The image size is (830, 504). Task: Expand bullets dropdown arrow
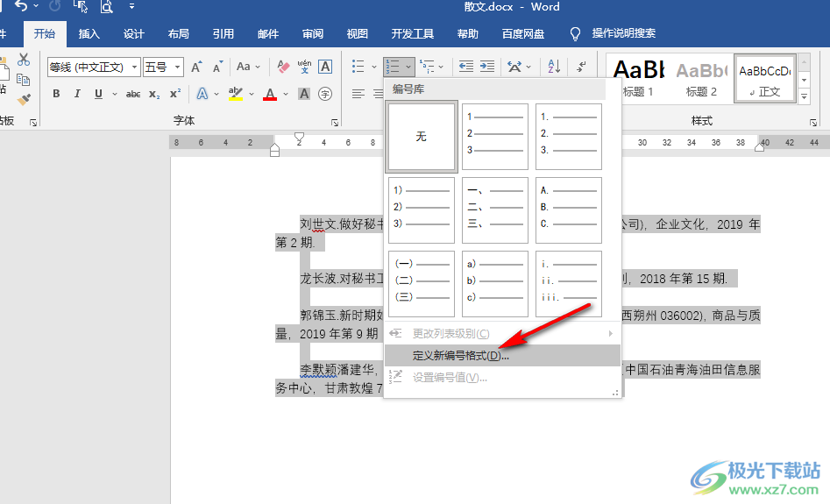coord(373,67)
